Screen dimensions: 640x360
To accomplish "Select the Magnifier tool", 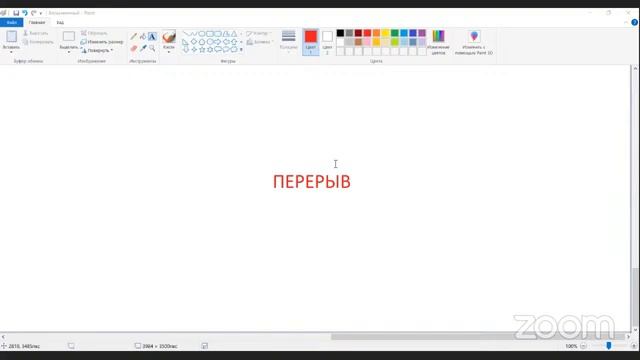I will coord(152,48).
